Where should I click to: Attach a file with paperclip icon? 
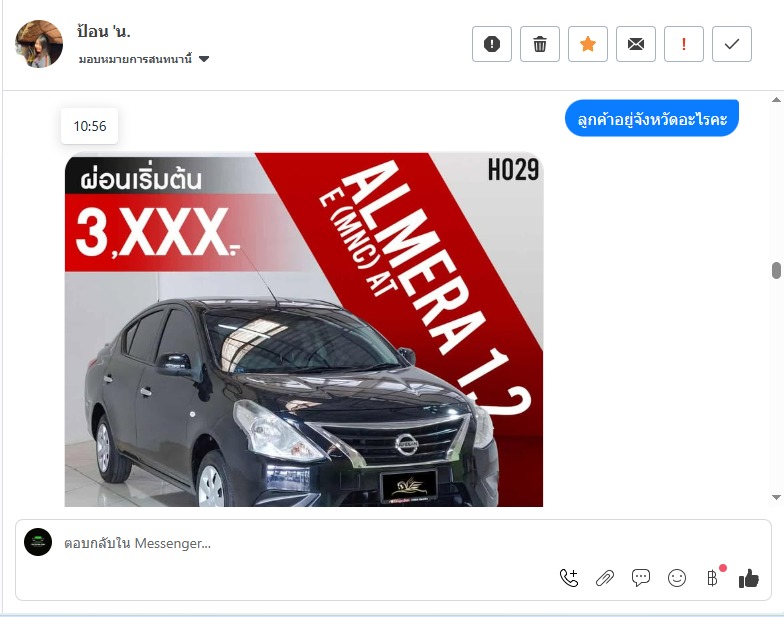604,578
